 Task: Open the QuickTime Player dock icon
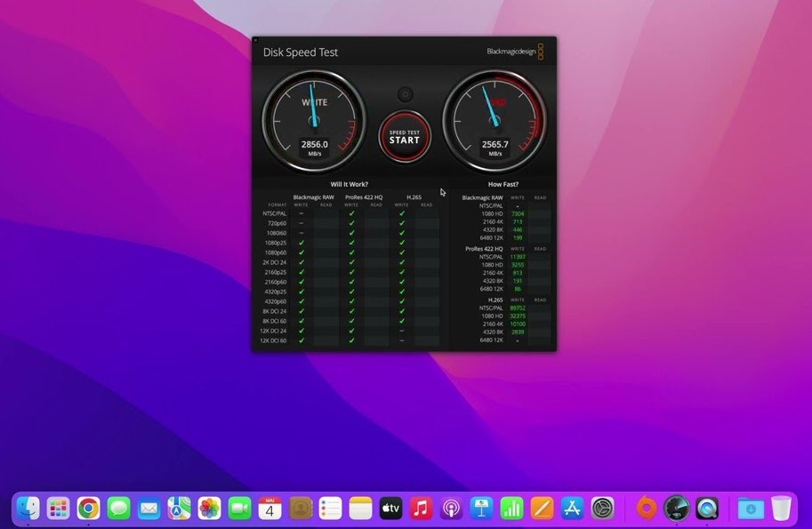[x=707, y=509]
